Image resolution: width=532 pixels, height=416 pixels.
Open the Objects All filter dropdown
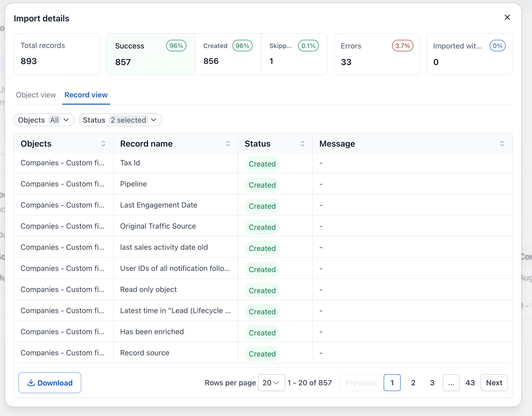click(x=44, y=120)
